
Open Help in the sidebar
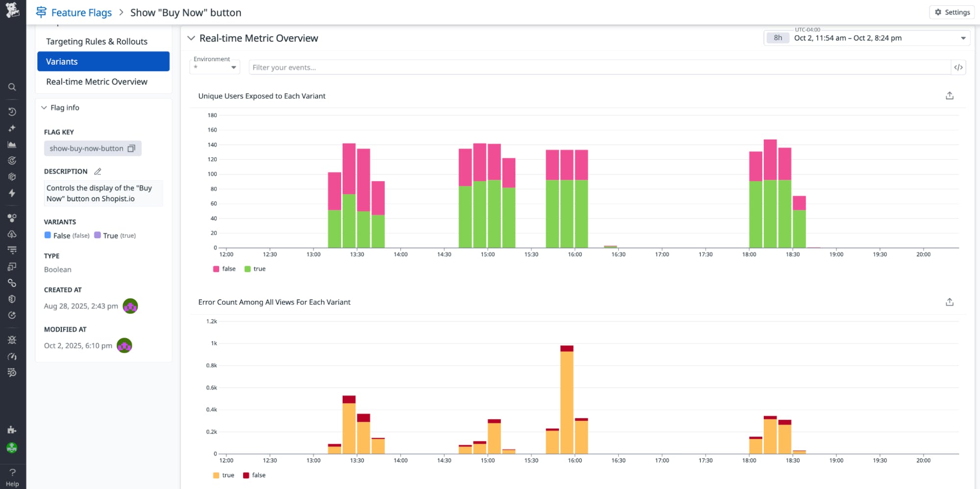click(x=12, y=477)
